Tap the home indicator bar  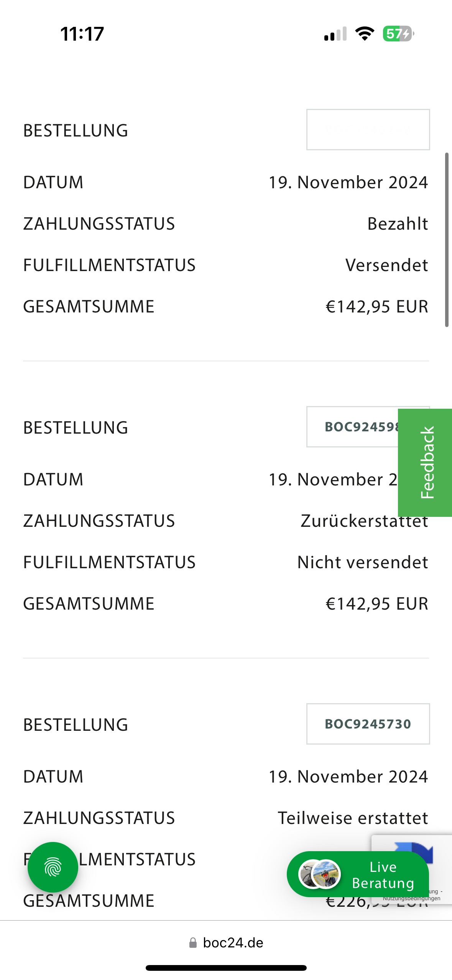pos(226,968)
